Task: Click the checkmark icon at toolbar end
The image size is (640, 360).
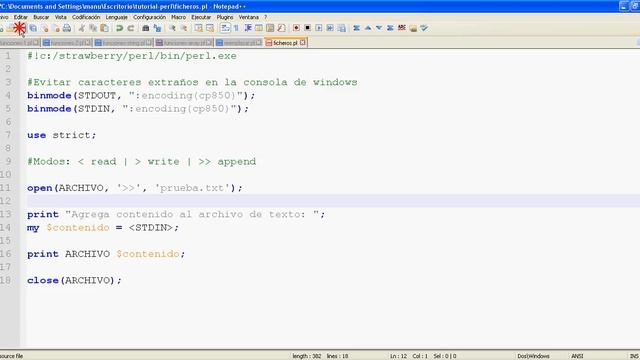Action: 424,28
